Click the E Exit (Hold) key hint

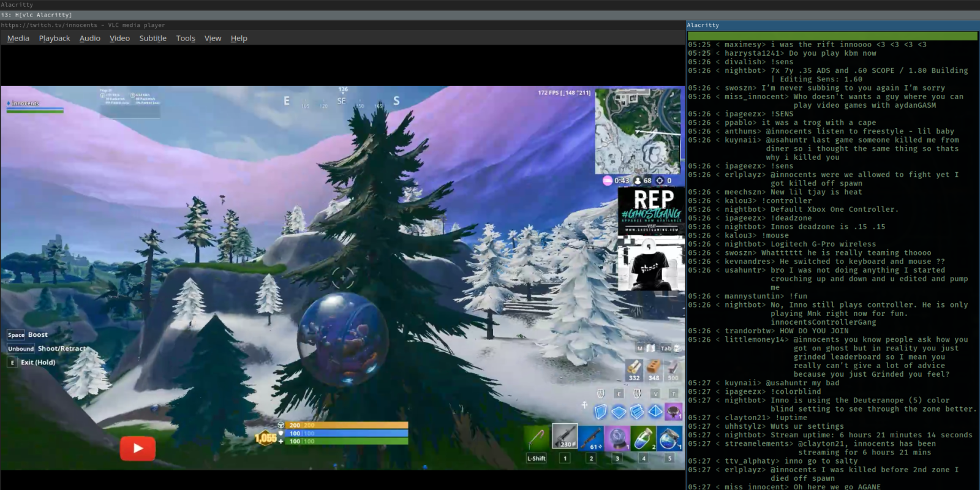32,362
